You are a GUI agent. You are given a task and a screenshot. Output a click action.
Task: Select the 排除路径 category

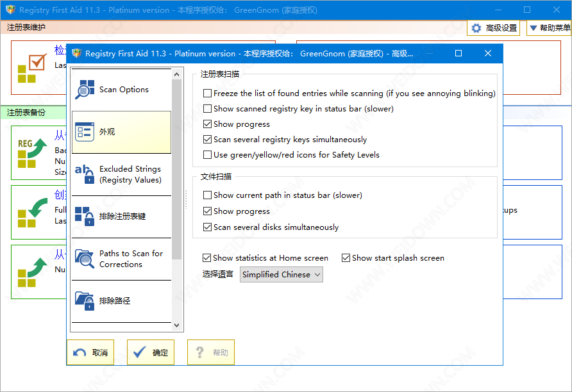[x=121, y=301]
